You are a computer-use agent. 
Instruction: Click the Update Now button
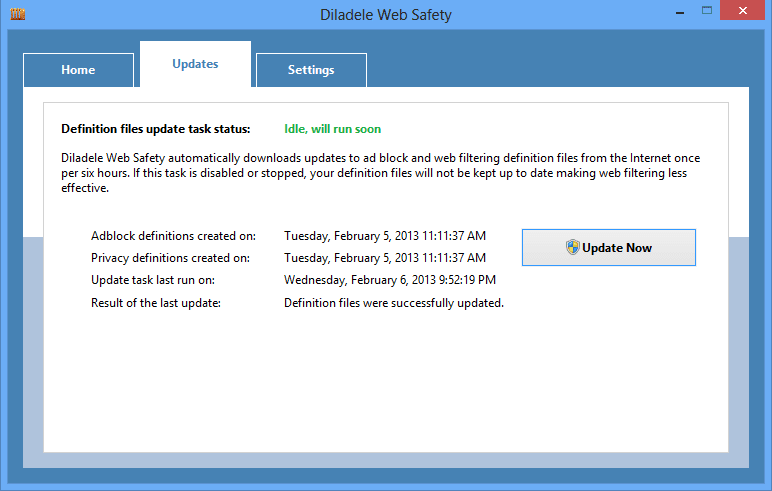coord(609,247)
